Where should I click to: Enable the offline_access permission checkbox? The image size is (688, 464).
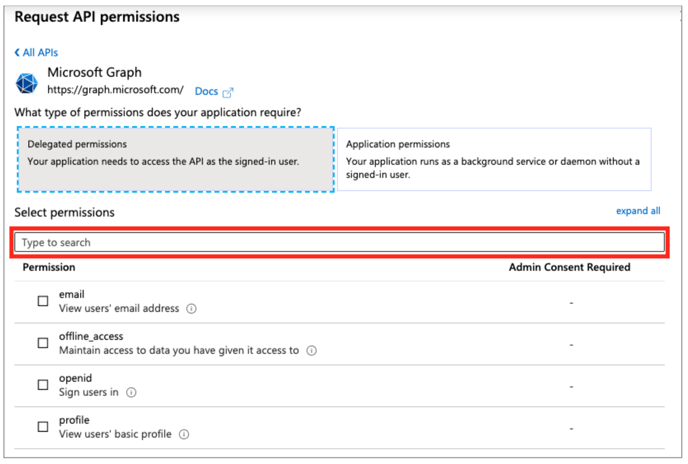43,343
